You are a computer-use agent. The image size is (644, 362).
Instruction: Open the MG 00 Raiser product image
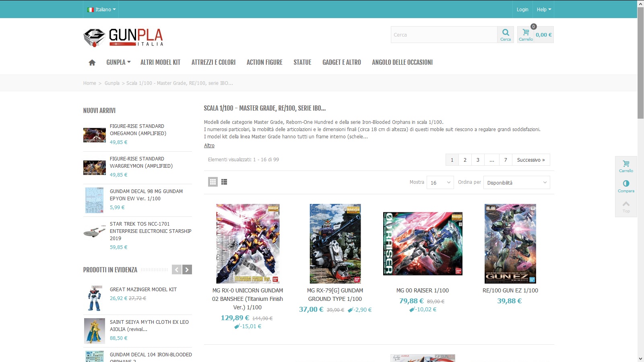click(x=423, y=244)
